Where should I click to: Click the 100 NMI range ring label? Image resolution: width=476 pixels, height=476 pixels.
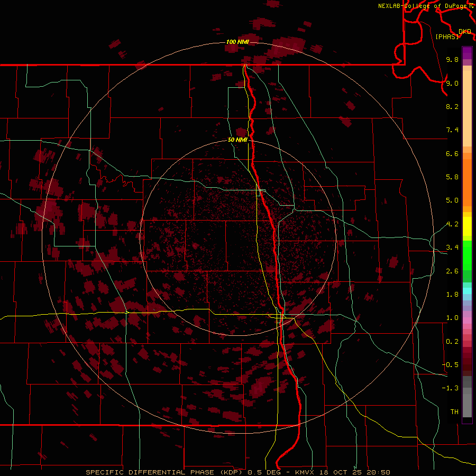click(237, 42)
